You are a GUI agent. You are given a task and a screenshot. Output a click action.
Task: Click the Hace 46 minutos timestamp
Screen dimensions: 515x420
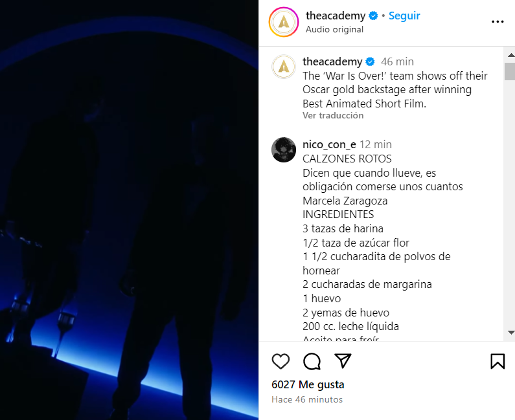point(307,400)
